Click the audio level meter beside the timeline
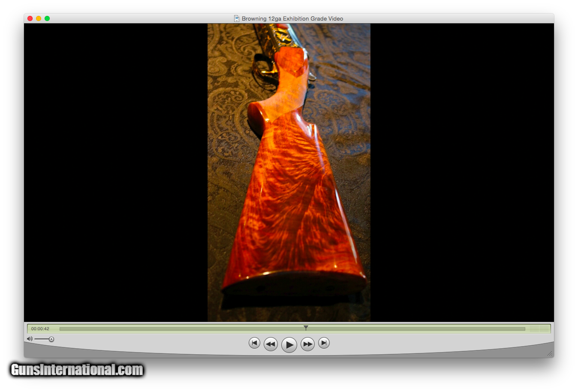Image resolution: width=578 pixels, height=392 pixels. click(539, 329)
